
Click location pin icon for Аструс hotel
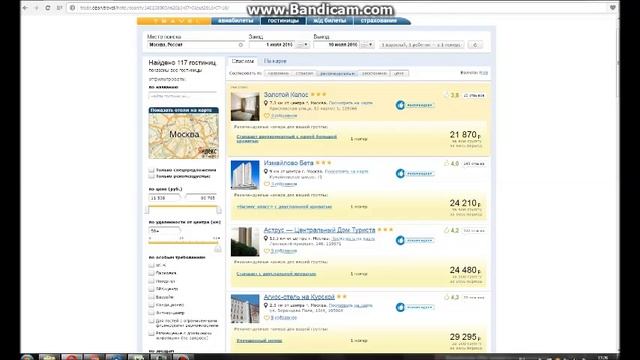pos(266,238)
